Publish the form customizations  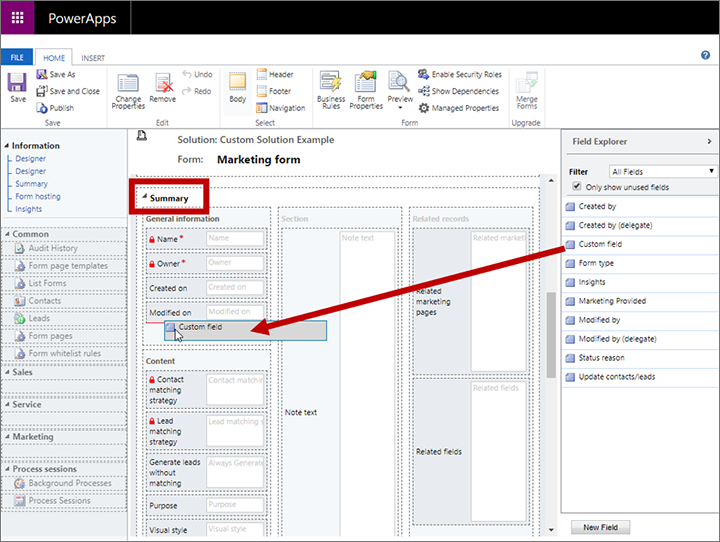tap(55, 108)
